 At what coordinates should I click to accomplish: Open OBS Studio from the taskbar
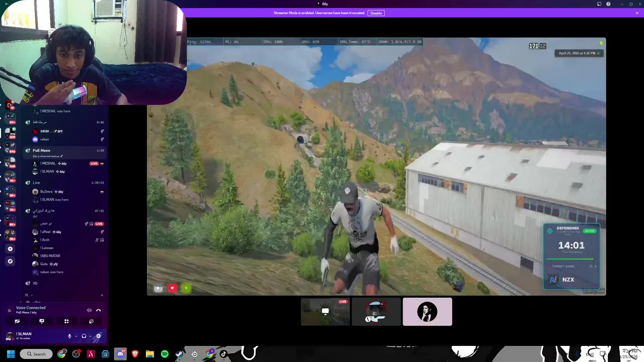[76, 354]
